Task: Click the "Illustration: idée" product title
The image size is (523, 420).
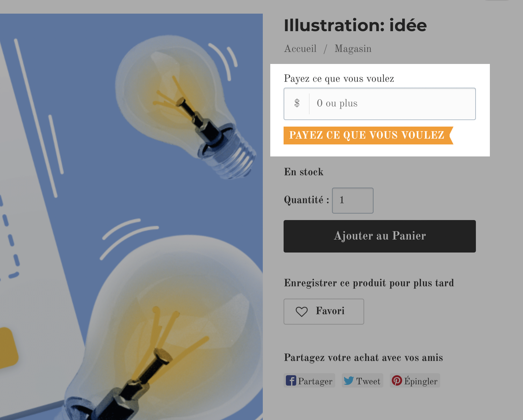Action: 355,26
